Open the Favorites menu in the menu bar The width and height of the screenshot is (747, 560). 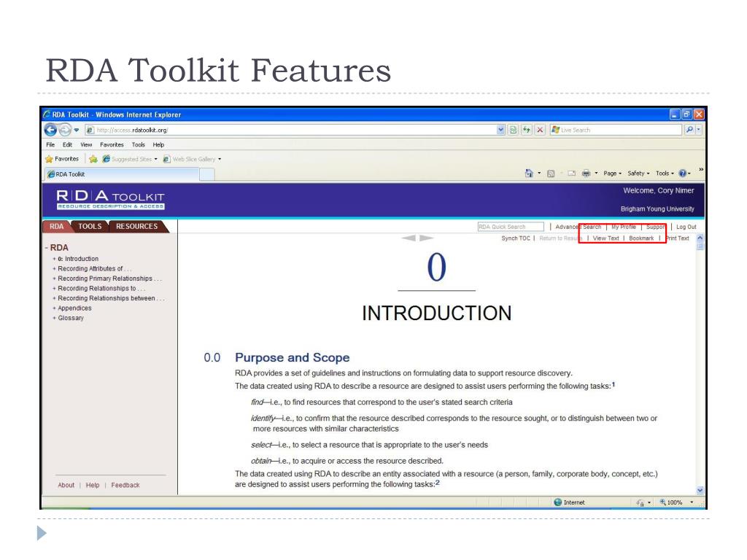pyautogui.click(x=112, y=145)
